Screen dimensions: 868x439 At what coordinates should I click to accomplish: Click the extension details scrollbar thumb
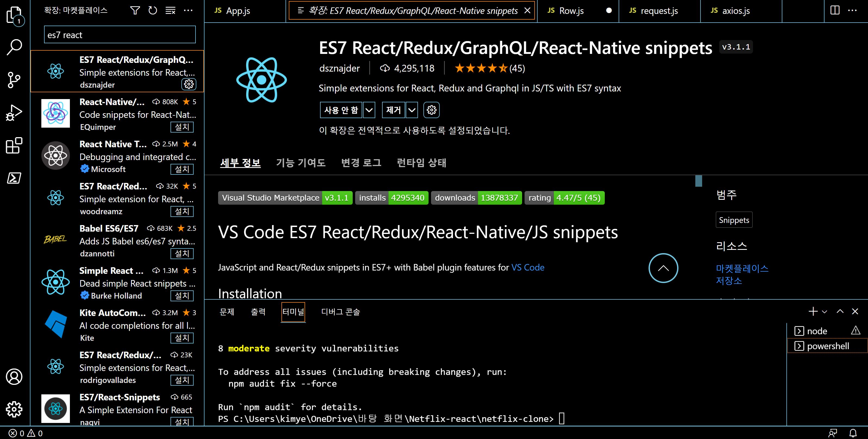coord(699,181)
